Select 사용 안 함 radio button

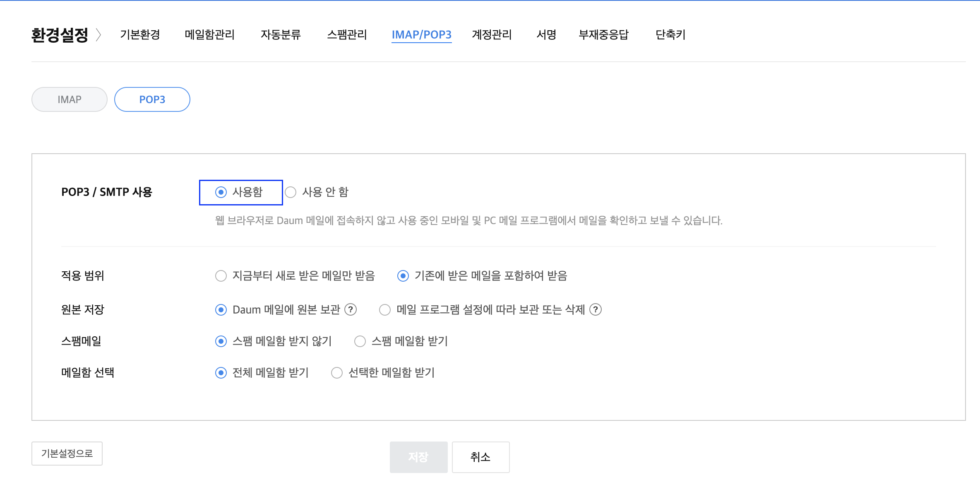click(291, 192)
